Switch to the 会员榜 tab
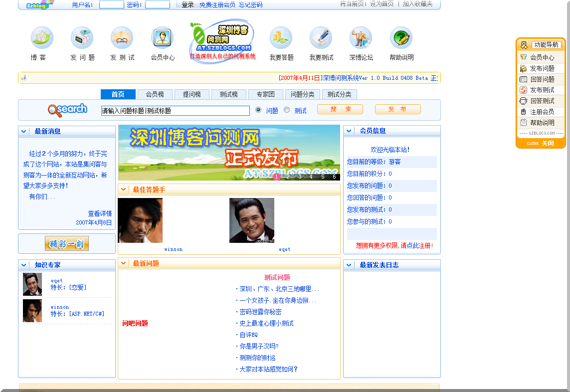Image resolution: width=570 pixels, height=392 pixels. click(155, 94)
